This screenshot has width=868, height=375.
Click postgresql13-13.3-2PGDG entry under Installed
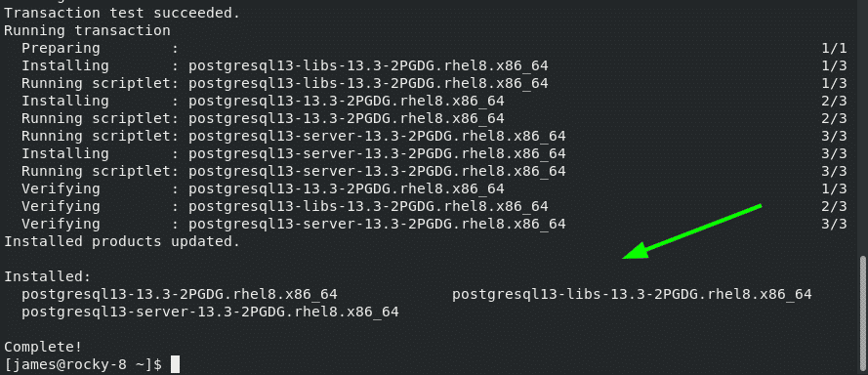pyautogui.click(x=180, y=294)
